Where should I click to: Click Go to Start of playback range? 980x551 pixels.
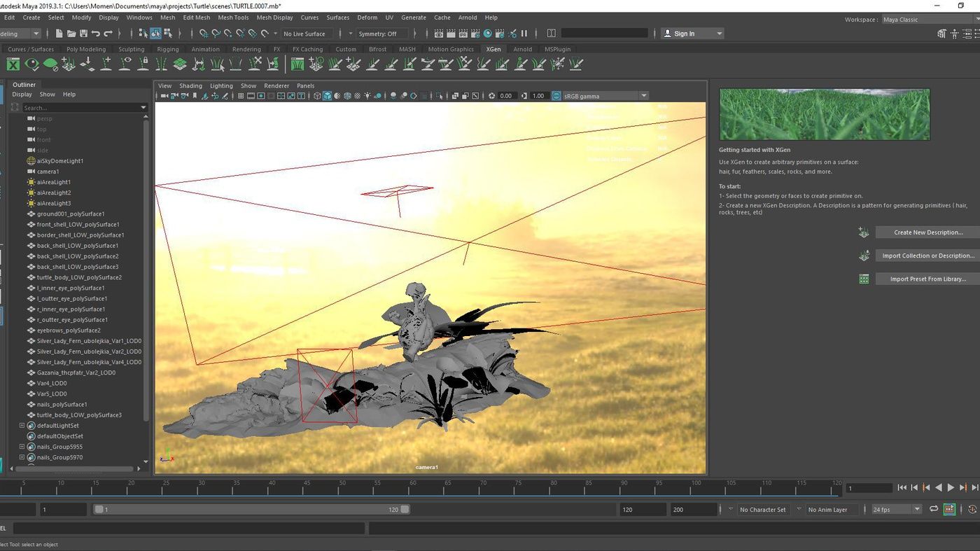click(x=902, y=488)
